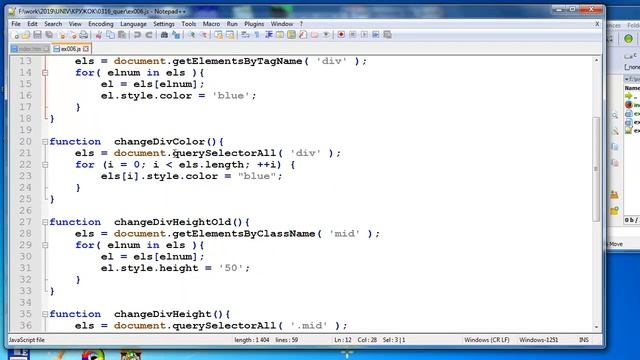Click the green circle icon in background window

point(628,39)
